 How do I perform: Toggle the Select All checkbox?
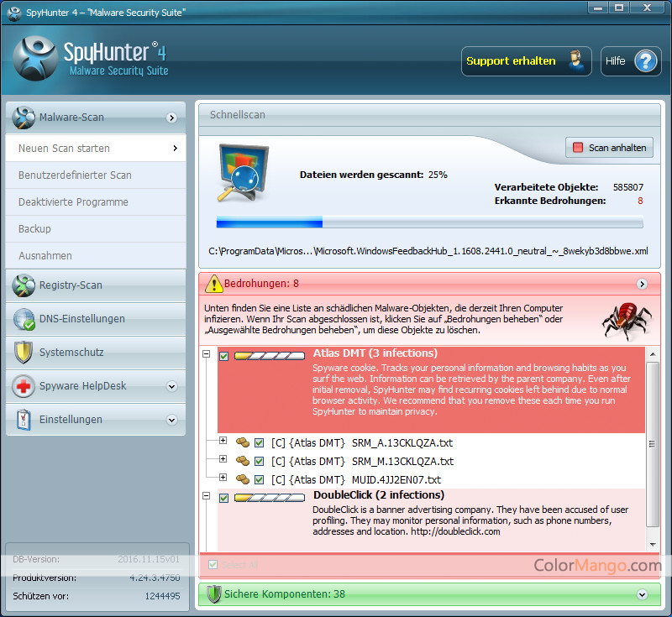[213, 565]
